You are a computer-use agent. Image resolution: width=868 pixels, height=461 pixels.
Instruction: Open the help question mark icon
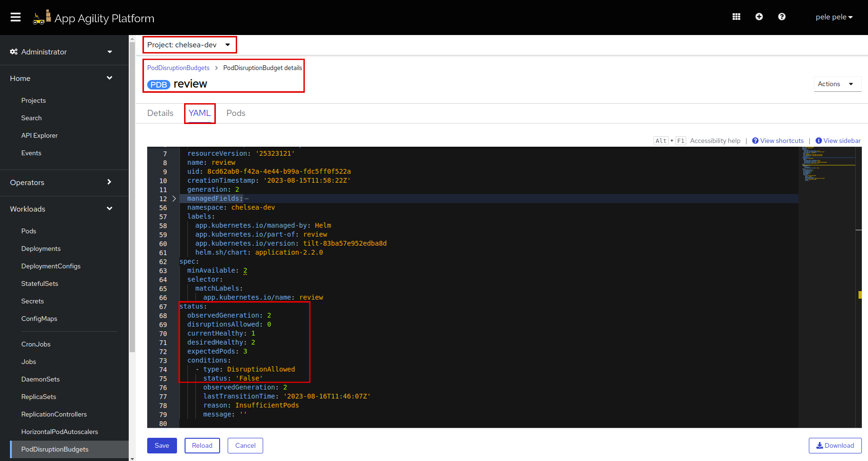point(781,17)
